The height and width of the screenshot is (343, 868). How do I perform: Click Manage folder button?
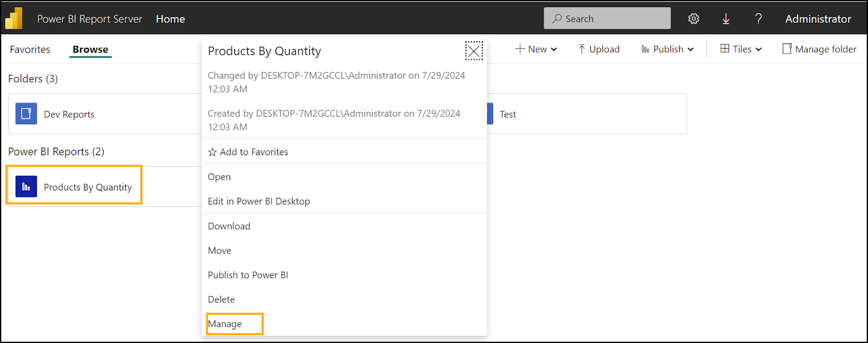tap(819, 49)
